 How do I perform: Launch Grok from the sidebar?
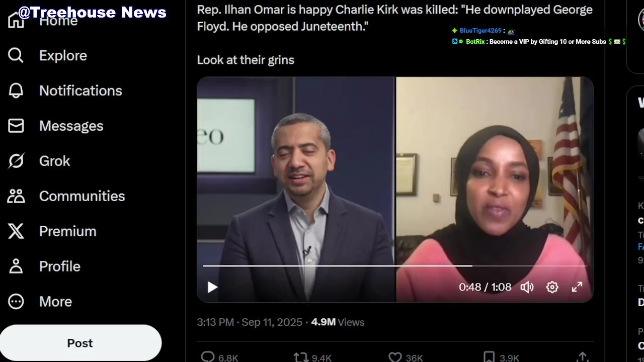[39, 161]
